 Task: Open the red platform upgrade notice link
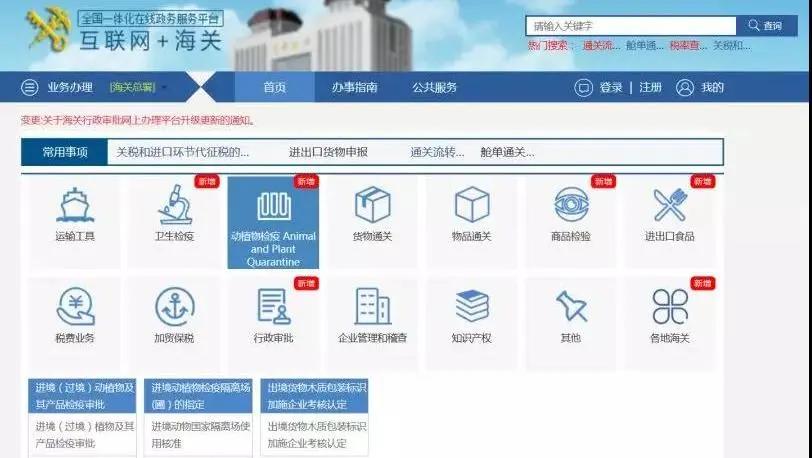pyautogui.click(x=138, y=121)
